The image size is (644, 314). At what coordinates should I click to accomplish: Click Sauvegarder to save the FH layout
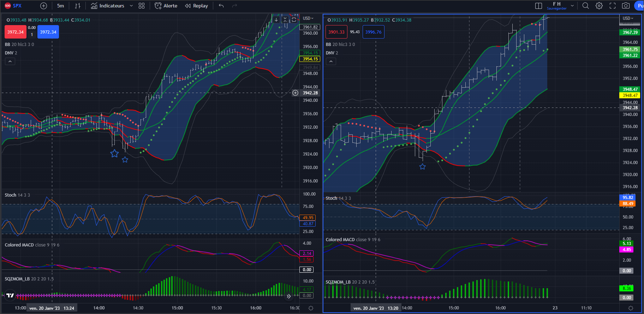(x=557, y=8)
